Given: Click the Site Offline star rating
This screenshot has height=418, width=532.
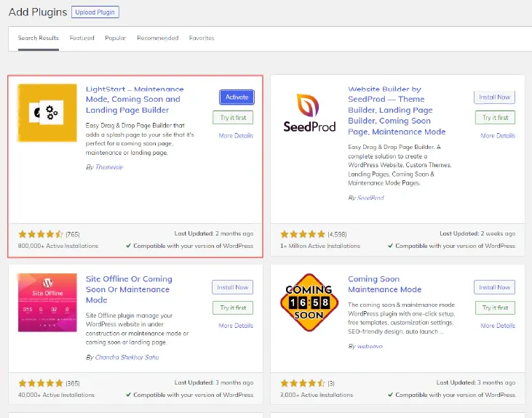Looking at the screenshot, I should click(x=41, y=383).
